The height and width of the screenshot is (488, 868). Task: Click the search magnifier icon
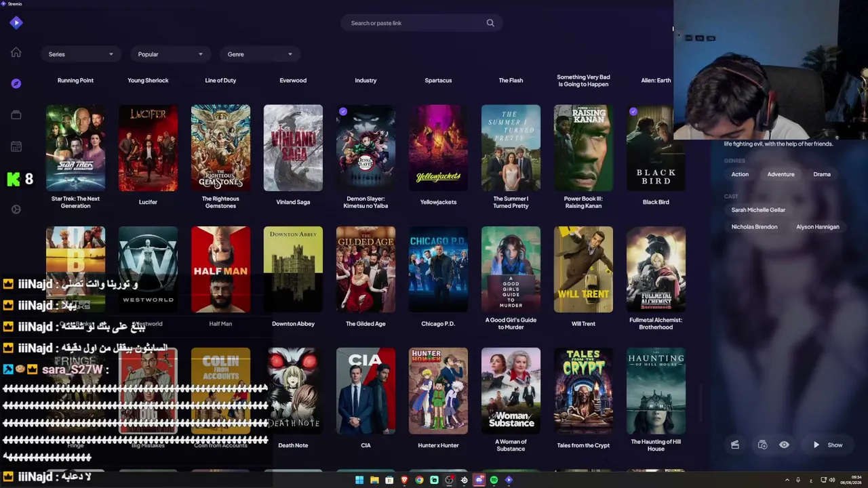(490, 23)
